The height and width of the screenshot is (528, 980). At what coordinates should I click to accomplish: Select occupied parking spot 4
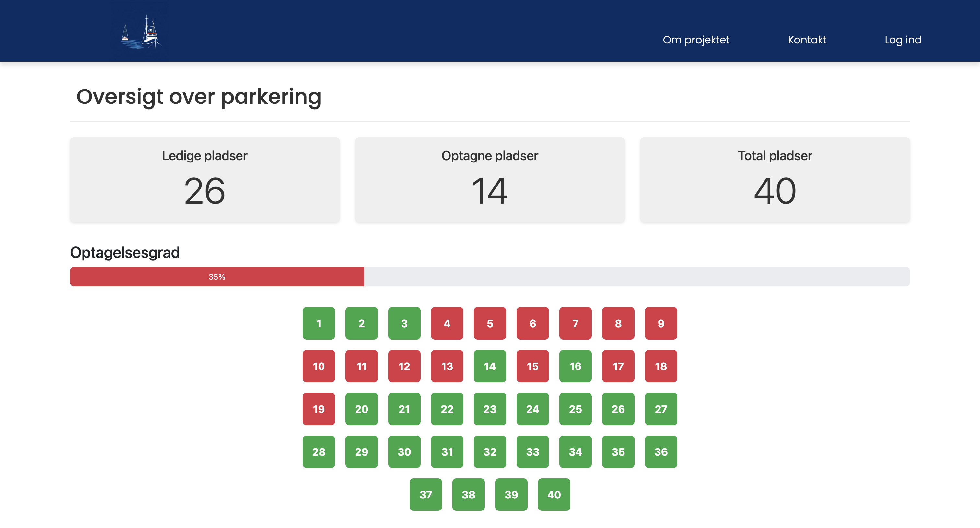[x=447, y=323]
